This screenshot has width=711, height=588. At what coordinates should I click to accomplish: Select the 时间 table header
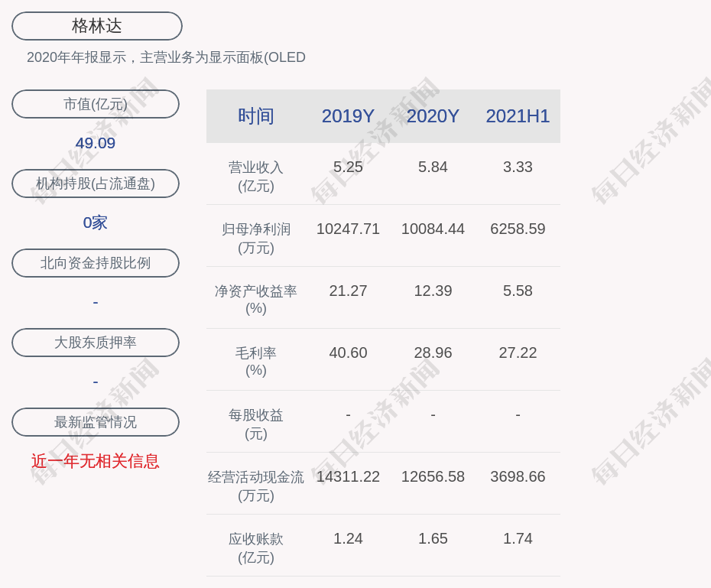pos(256,116)
